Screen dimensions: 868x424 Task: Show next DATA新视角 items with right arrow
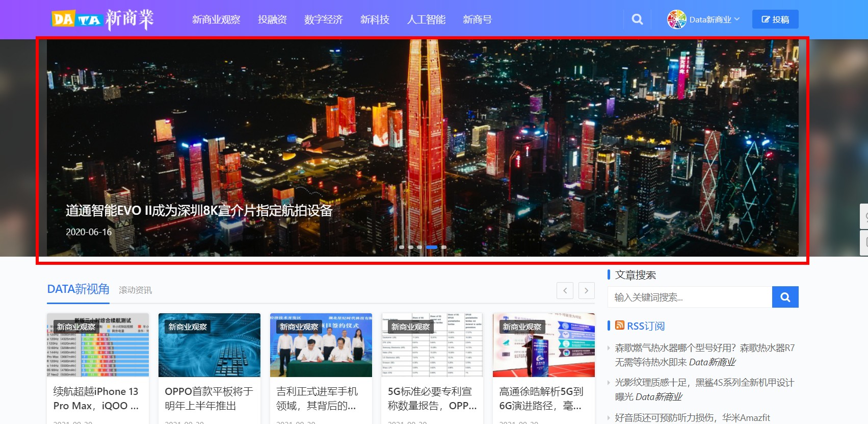[x=586, y=290]
